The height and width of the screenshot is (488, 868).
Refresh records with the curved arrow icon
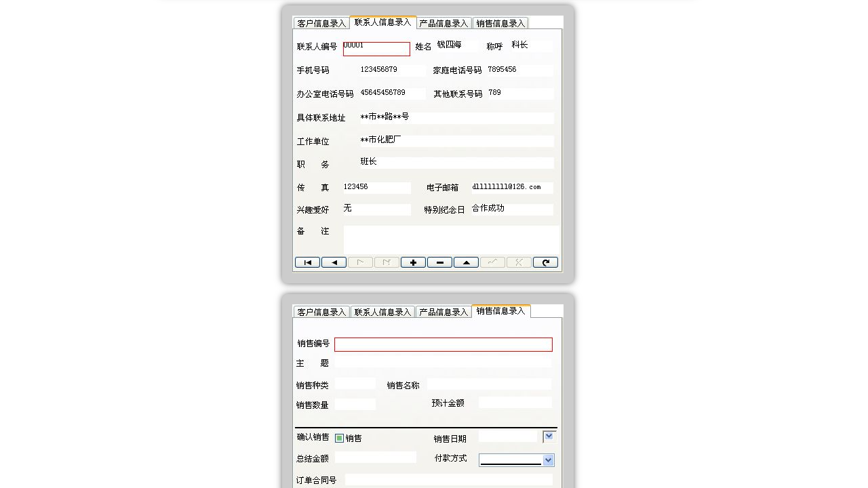[545, 262]
